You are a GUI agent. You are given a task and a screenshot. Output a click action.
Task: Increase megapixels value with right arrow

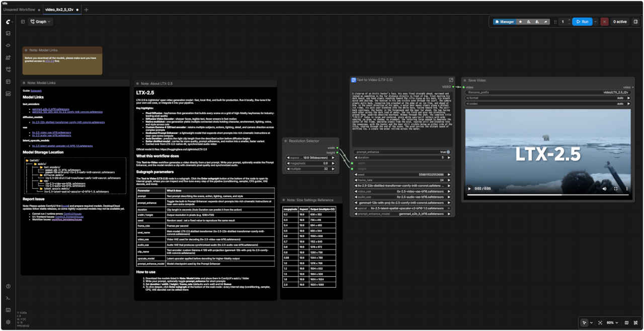[333, 163]
